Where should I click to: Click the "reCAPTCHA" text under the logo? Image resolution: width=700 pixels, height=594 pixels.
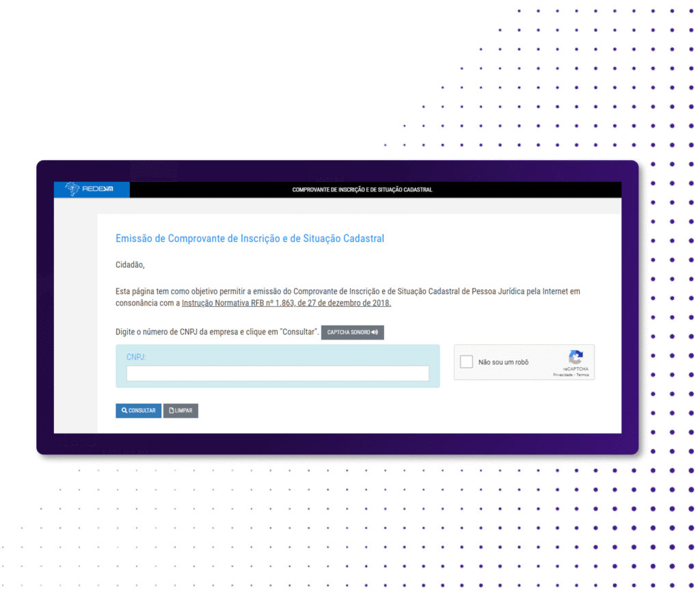pos(576,369)
